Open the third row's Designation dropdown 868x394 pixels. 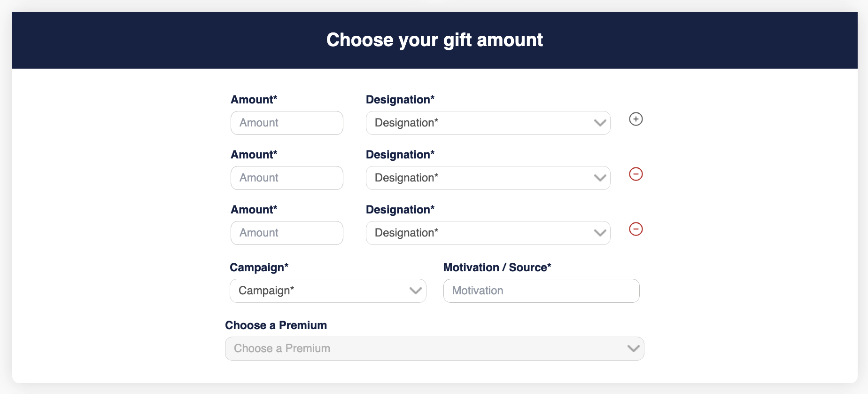[x=488, y=233]
